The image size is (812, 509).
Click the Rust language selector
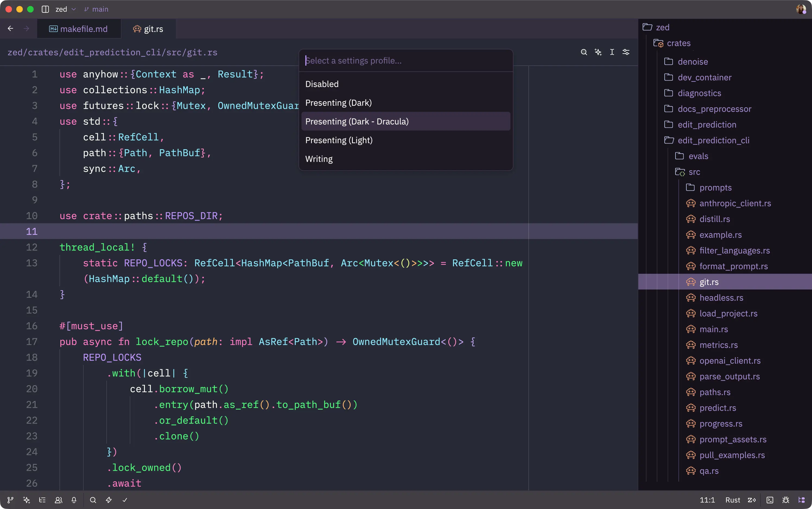[x=732, y=500]
